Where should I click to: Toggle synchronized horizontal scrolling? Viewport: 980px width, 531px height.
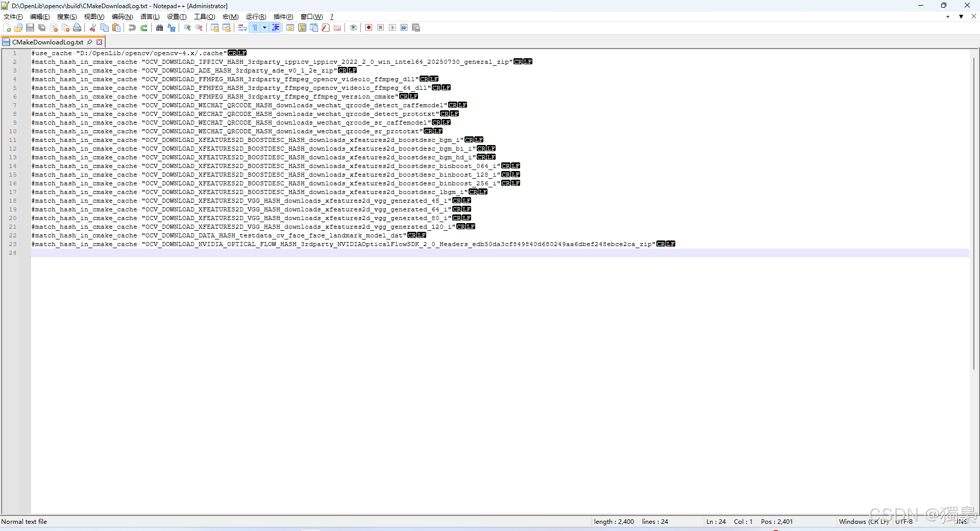[227, 28]
